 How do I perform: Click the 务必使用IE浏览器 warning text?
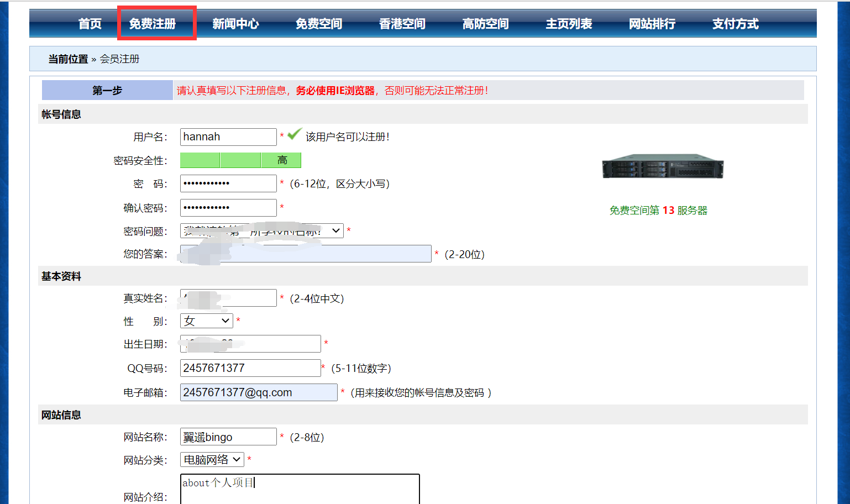coord(335,91)
